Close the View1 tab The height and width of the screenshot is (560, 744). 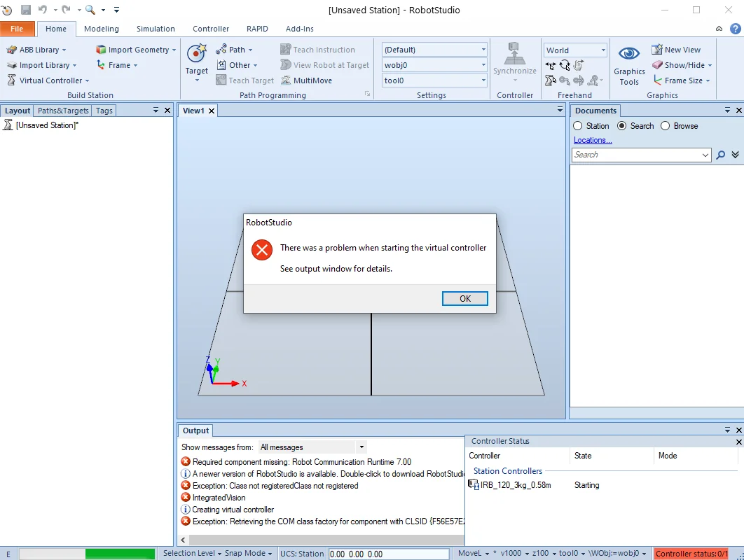(212, 111)
